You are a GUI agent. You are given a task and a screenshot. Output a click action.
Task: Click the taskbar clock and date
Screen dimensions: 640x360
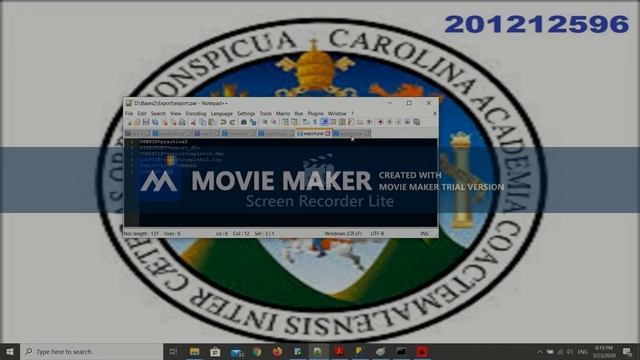coord(604,351)
